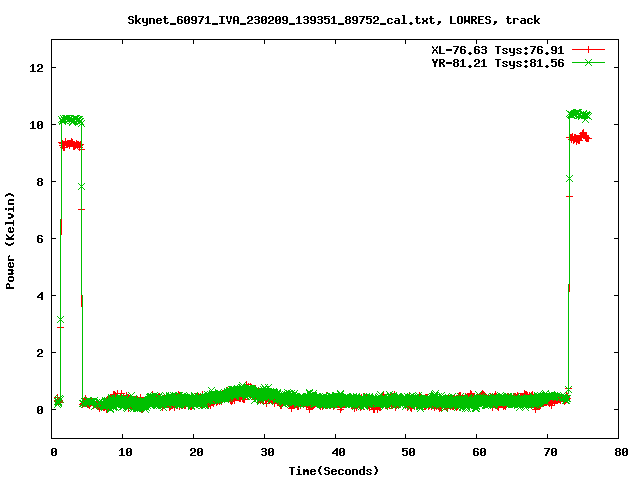
Task: Click the x-axis tick label 10
Action: 122,452
